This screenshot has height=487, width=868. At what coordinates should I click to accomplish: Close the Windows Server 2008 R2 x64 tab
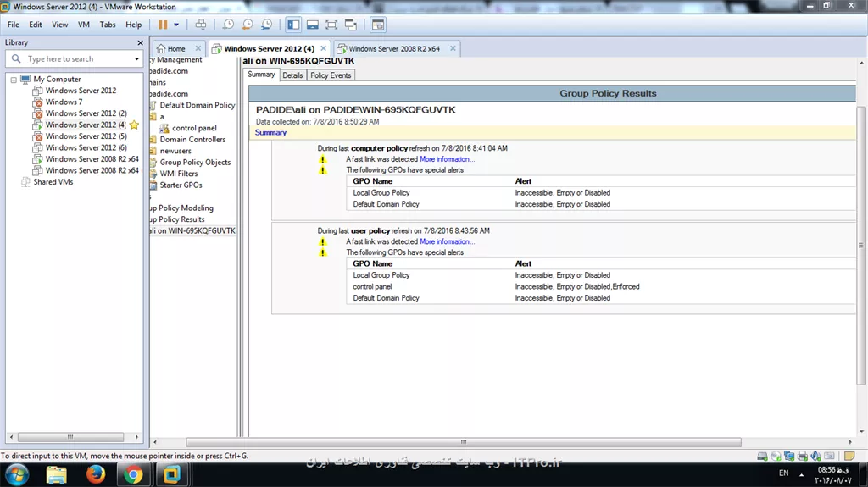pos(453,48)
